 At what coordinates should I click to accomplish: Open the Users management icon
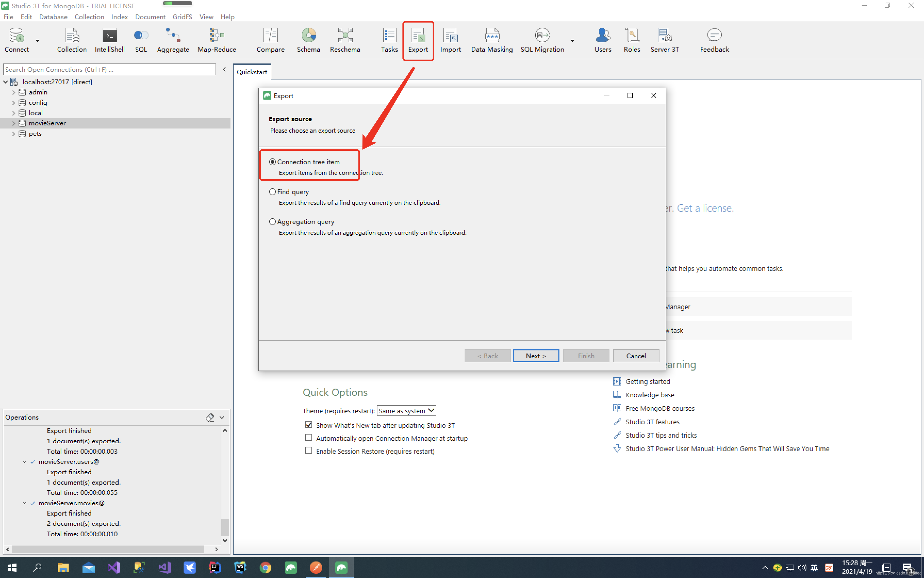coord(603,40)
